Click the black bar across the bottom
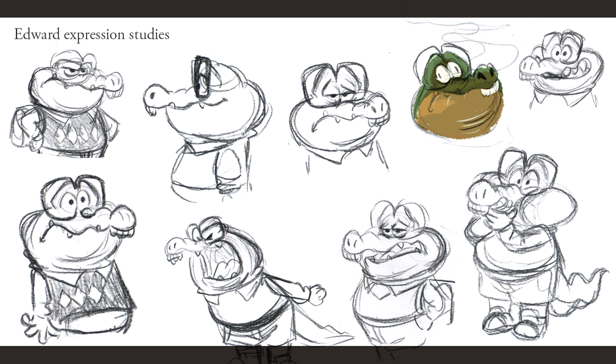 [308, 355]
